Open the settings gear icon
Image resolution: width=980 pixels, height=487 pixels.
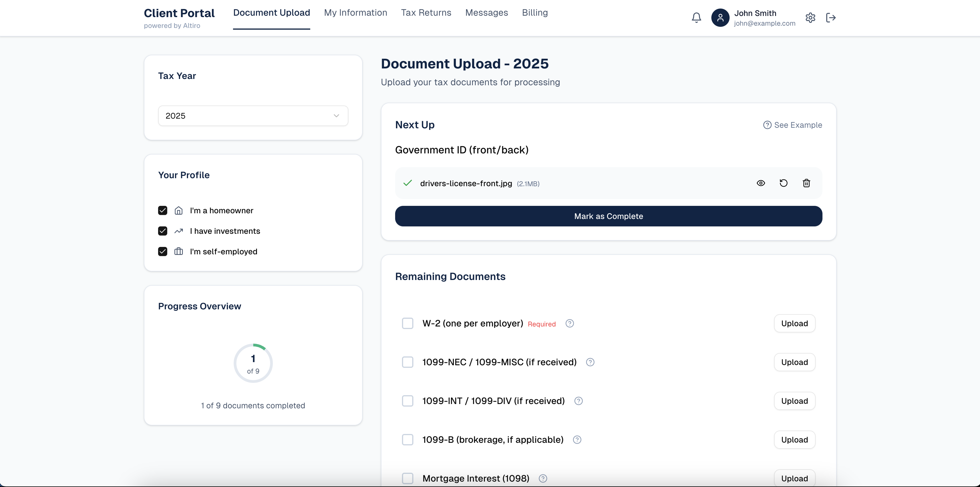tap(810, 17)
